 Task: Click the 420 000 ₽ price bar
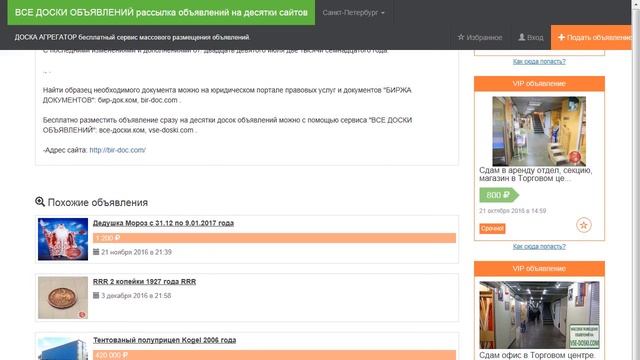pos(274,355)
